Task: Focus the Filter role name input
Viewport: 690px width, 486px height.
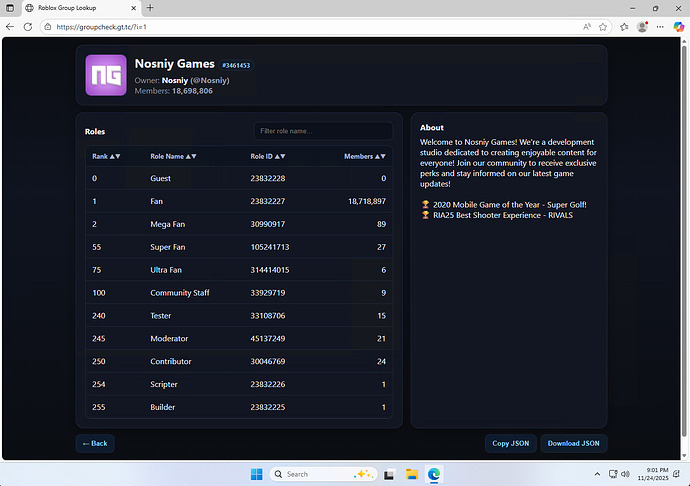Action: tap(323, 131)
